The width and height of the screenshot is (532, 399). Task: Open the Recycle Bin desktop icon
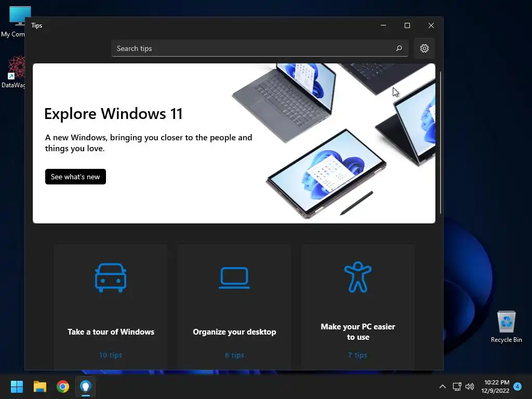point(506,326)
